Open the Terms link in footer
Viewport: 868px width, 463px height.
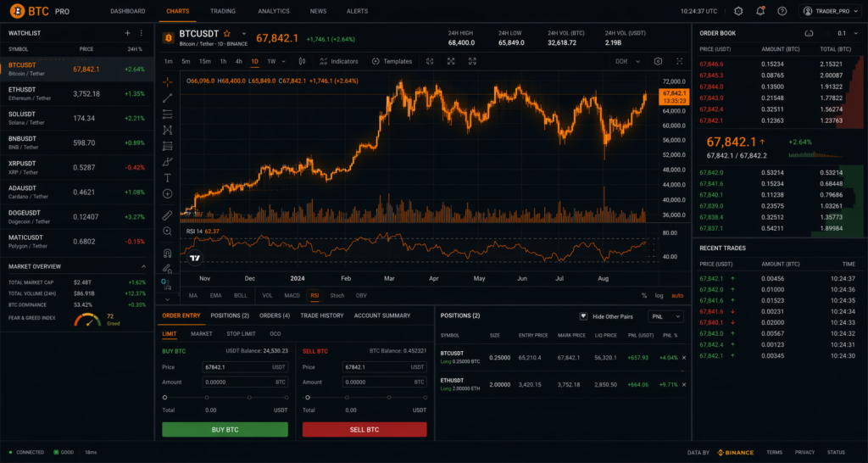point(775,453)
